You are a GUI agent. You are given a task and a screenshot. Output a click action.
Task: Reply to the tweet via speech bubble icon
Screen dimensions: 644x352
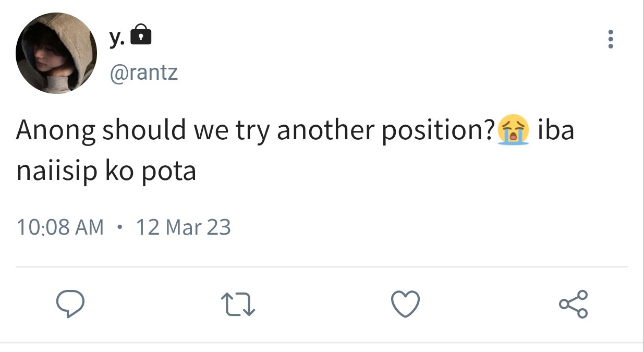click(x=70, y=305)
